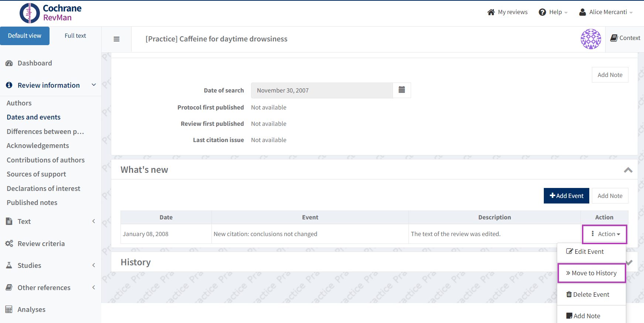This screenshot has width=644, height=323.
Task: Open the Dashboard page
Action: coord(35,63)
